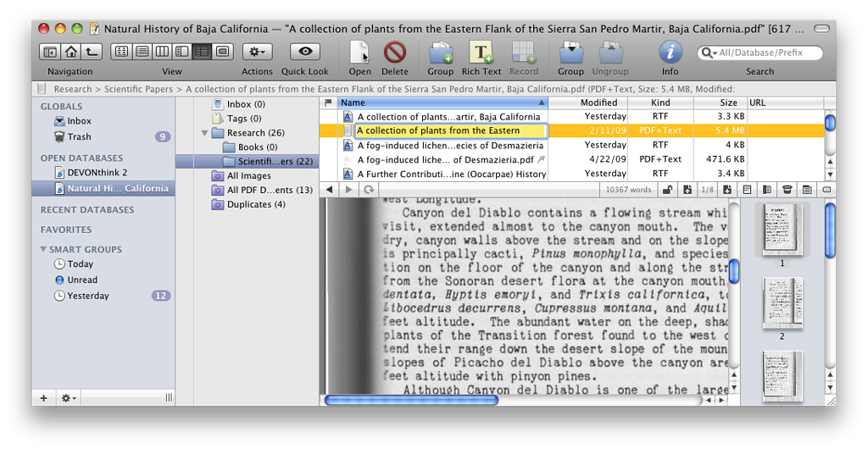This screenshot has width=868, height=449.
Task: Click the plus button at sidebar bottom
Action: pos(44,397)
